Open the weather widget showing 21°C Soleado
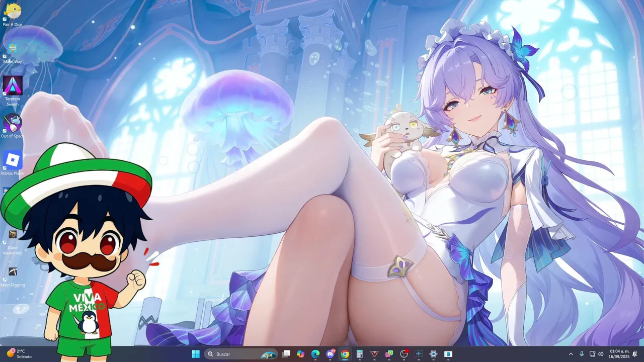This screenshot has width=644, height=362. [19, 354]
